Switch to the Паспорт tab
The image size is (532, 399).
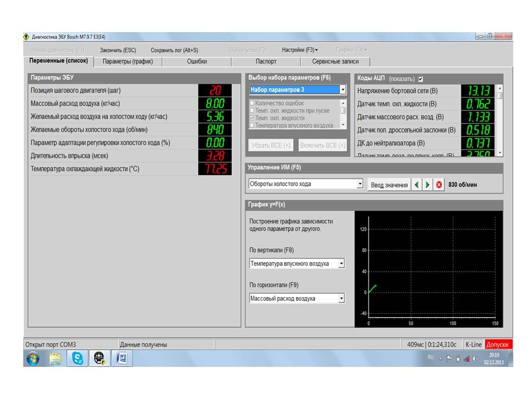click(x=266, y=62)
